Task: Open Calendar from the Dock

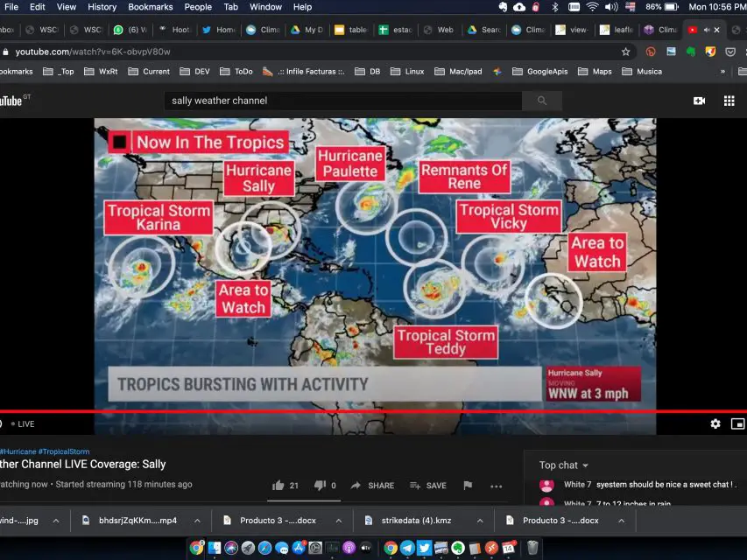Action: click(x=509, y=548)
